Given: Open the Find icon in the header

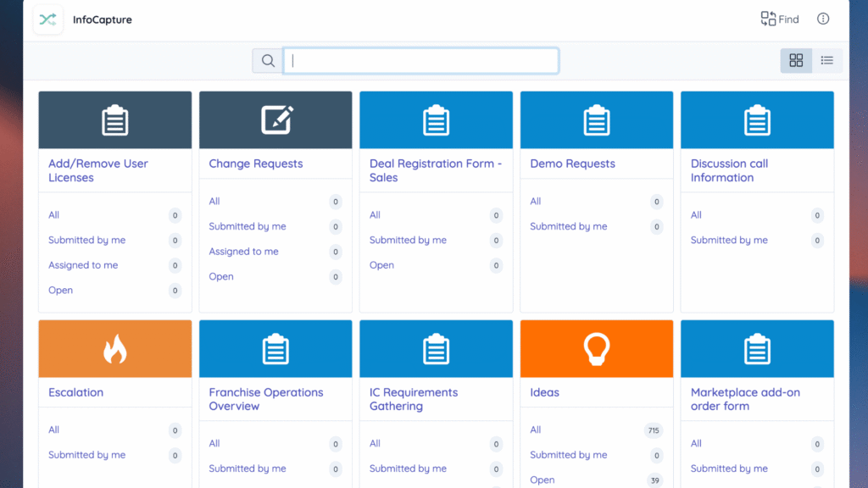Looking at the screenshot, I should tap(779, 19).
